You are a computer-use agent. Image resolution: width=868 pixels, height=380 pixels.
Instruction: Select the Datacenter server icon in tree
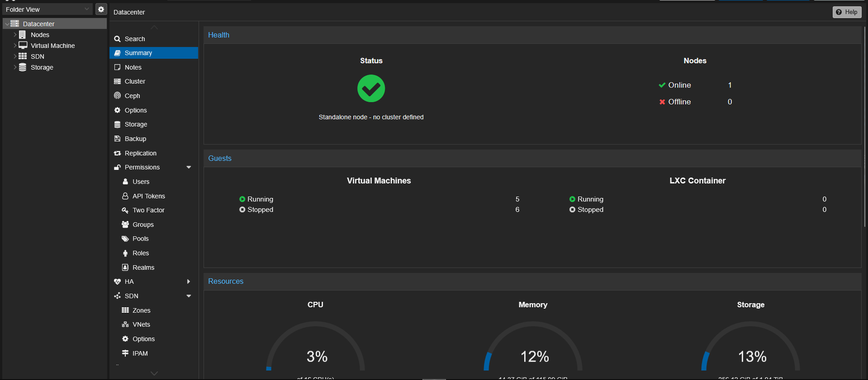click(15, 23)
